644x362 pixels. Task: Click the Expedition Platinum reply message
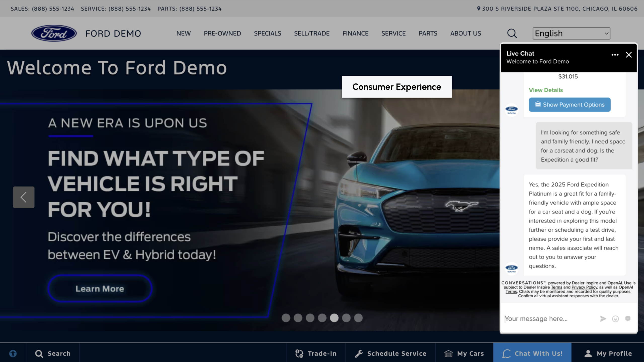pos(575,225)
